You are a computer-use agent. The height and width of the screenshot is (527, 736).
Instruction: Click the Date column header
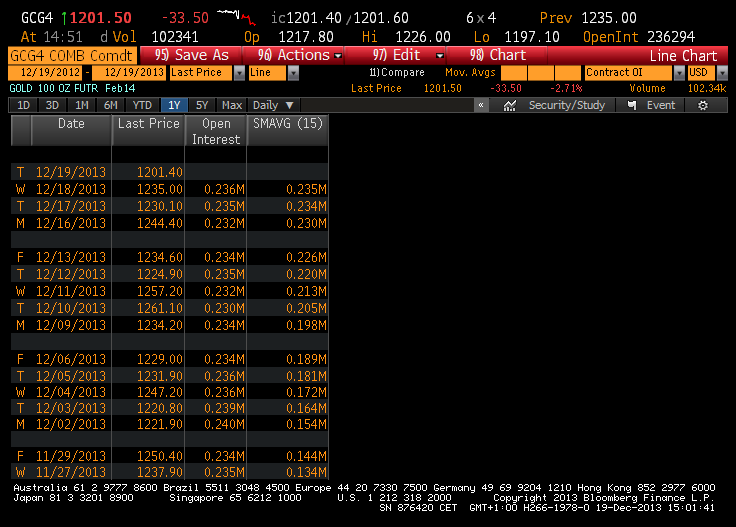(x=71, y=130)
